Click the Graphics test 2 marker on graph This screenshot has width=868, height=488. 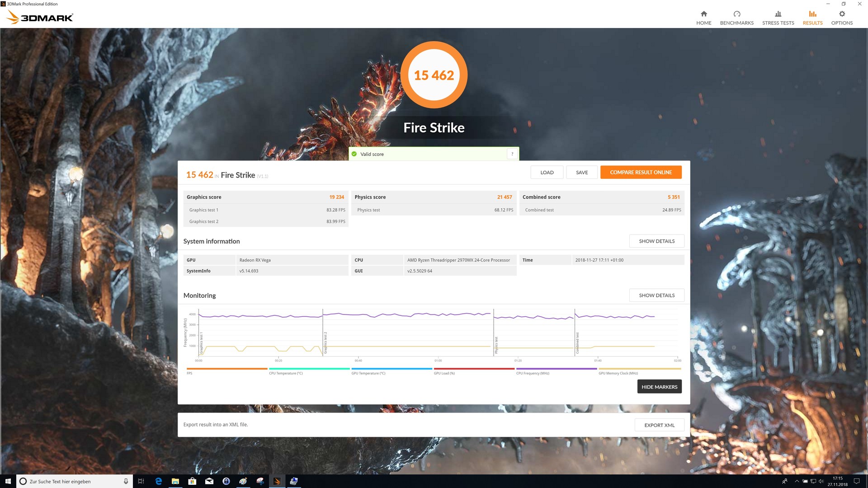[x=325, y=343]
